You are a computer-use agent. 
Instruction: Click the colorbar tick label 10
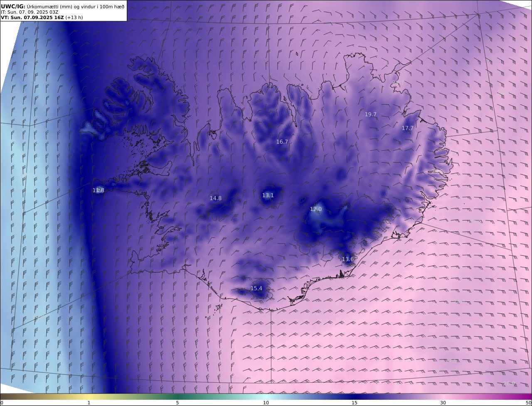[266, 403]
